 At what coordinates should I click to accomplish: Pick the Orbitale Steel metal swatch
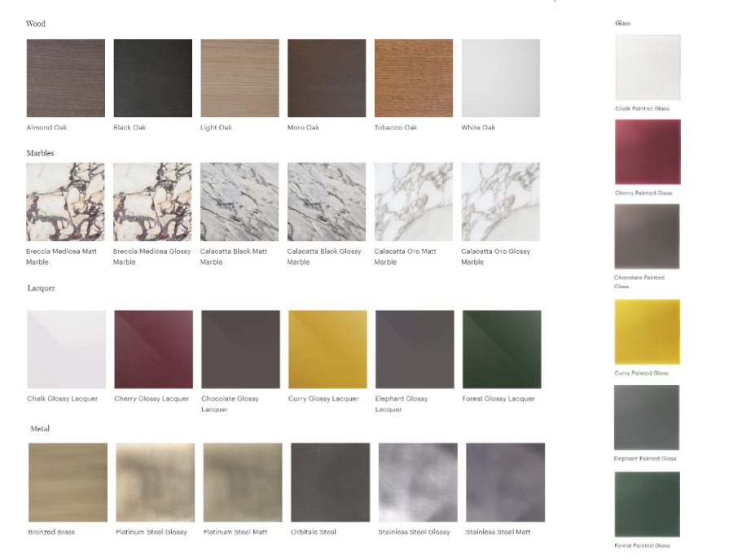click(x=330, y=482)
